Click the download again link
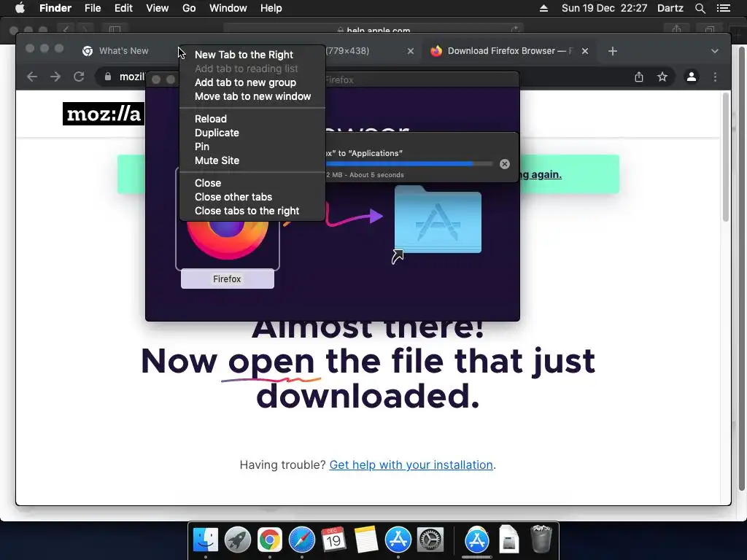This screenshot has width=747, height=560. click(541, 174)
